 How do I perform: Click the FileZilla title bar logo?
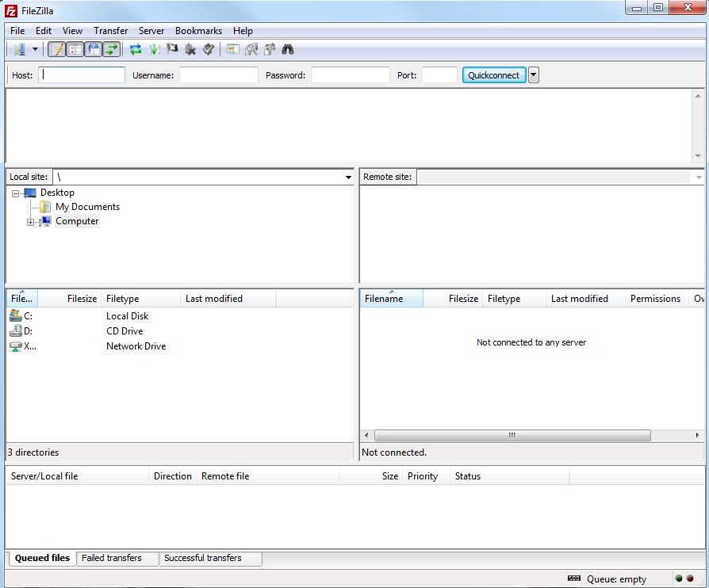tap(11, 10)
